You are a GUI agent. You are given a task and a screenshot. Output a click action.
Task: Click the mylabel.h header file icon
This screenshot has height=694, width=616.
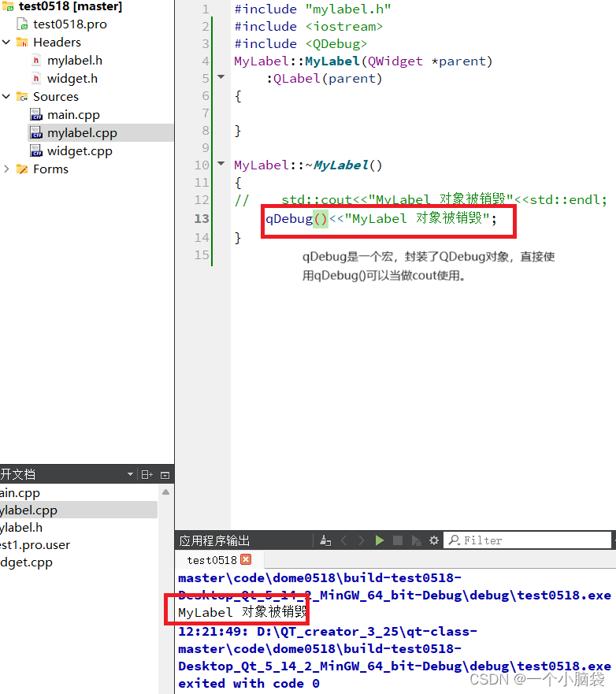[x=36, y=60]
